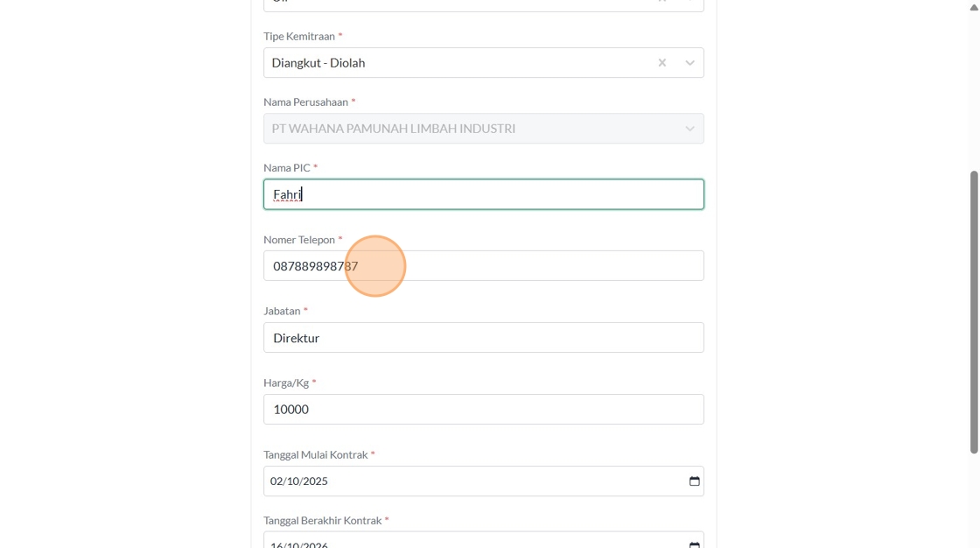Clear the Tipe Kemitraan selection
The height and width of the screenshot is (548, 980).
point(662,63)
